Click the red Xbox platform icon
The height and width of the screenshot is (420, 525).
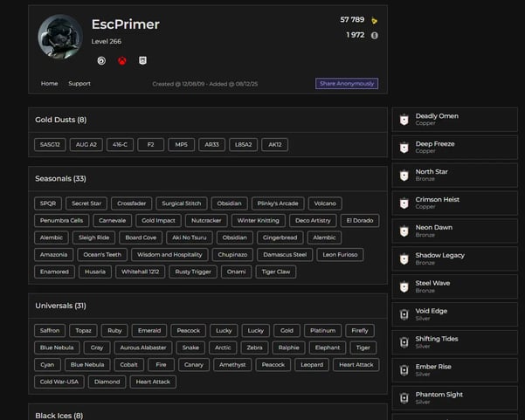tap(122, 60)
